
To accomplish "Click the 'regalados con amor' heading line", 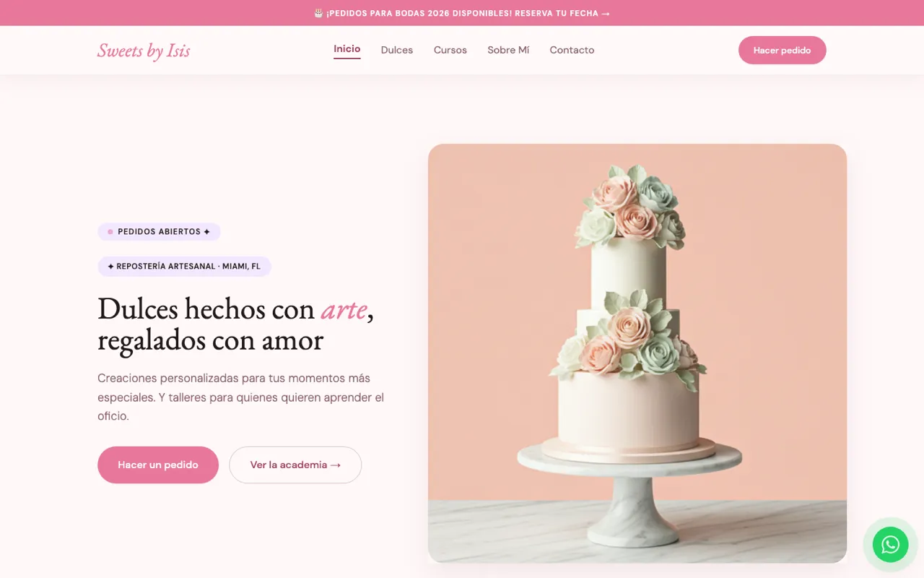I will 210,340.
